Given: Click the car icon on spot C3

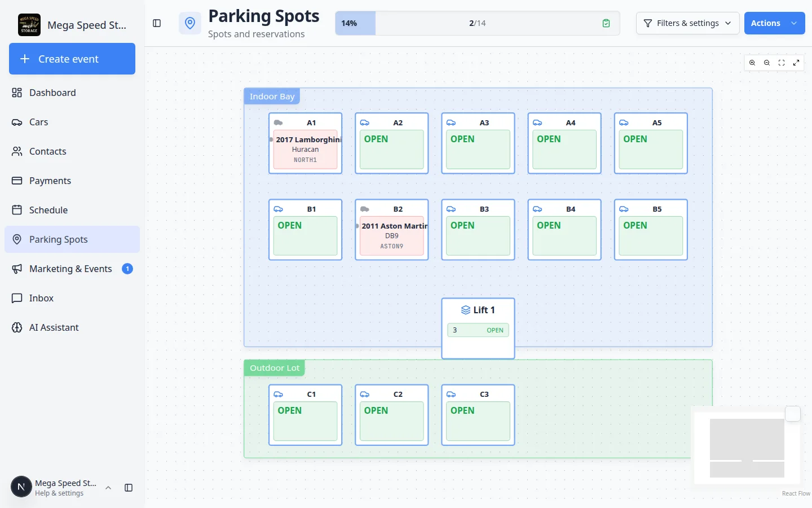Looking at the screenshot, I should (451, 394).
